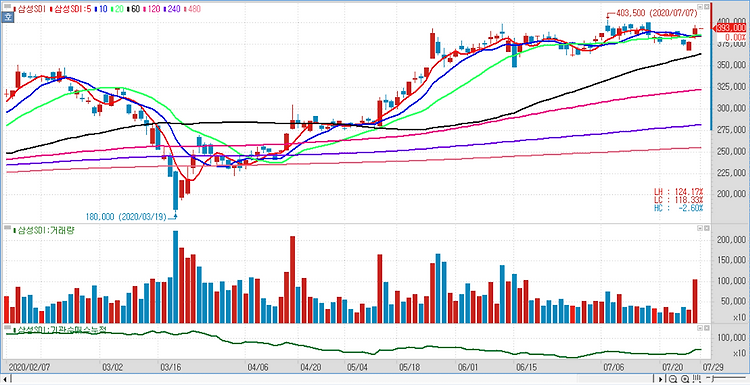Click the scroll right arrow button
The width and height of the screenshot is (750, 385).
tap(660, 379)
